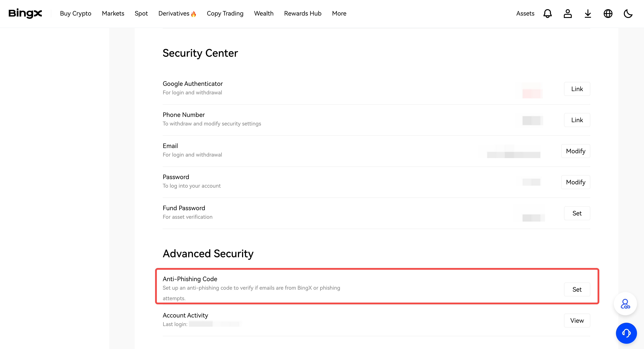The height and width of the screenshot is (349, 644).
Task: Open the Assets menu
Action: click(525, 14)
